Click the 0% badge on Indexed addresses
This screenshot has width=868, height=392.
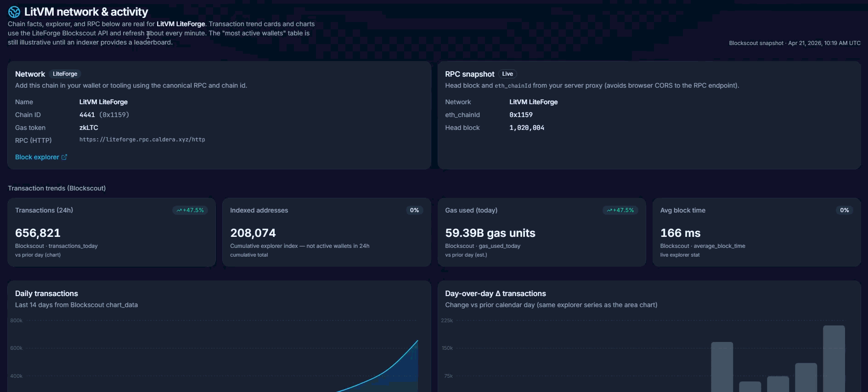coord(414,210)
